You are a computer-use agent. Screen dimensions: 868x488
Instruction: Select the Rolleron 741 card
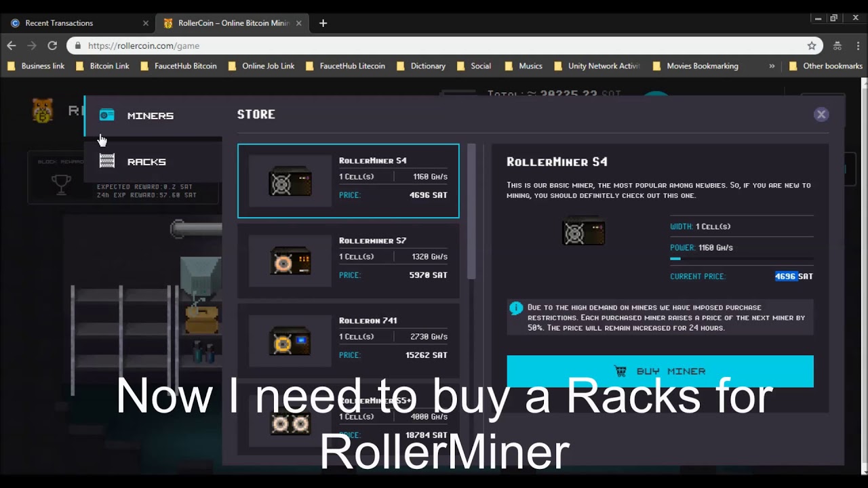349,341
